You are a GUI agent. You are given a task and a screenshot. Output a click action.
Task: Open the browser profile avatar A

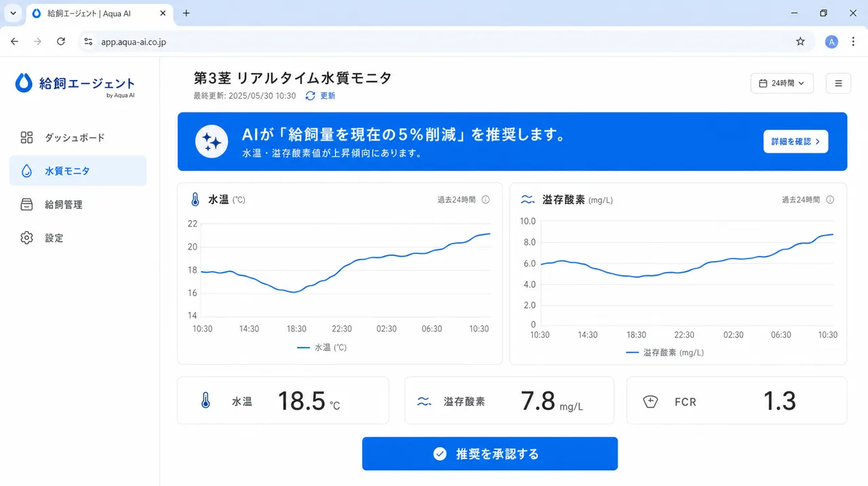[831, 41]
